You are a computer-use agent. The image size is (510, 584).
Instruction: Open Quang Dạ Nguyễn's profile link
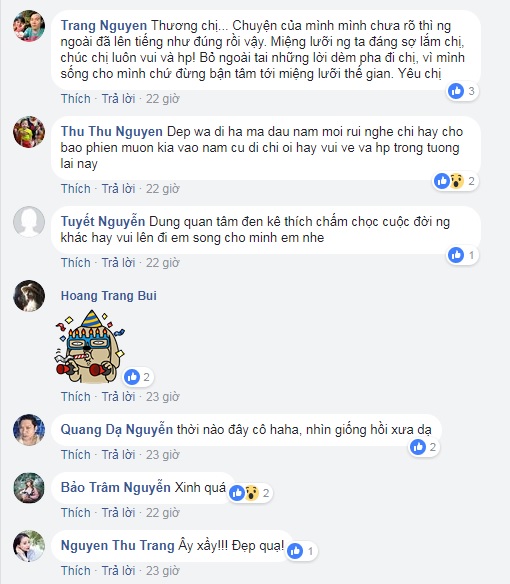click(x=117, y=429)
